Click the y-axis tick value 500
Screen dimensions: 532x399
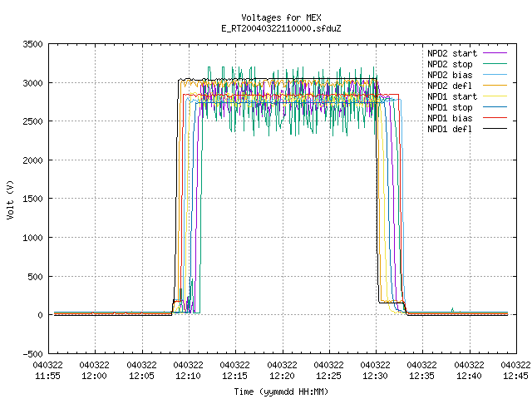coord(35,277)
